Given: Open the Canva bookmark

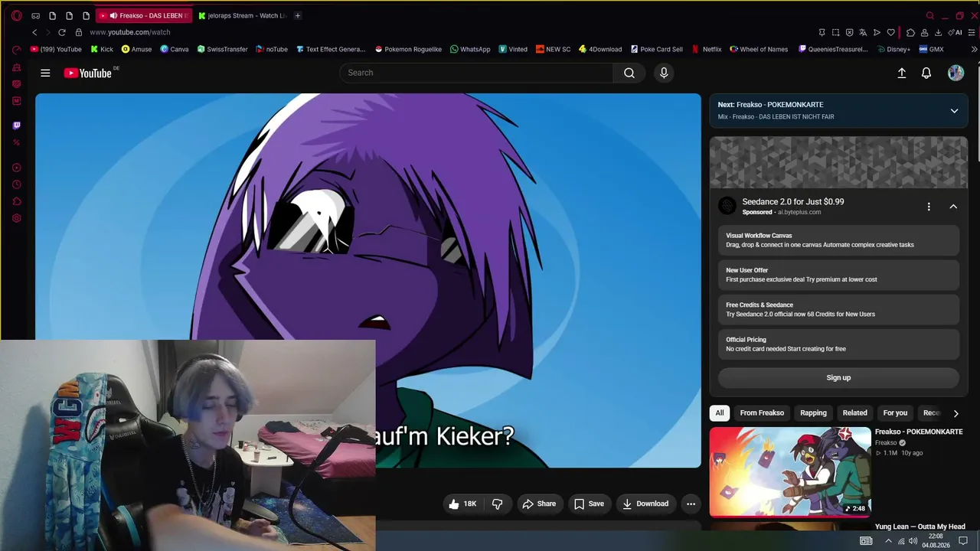Looking at the screenshot, I should (x=174, y=49).
